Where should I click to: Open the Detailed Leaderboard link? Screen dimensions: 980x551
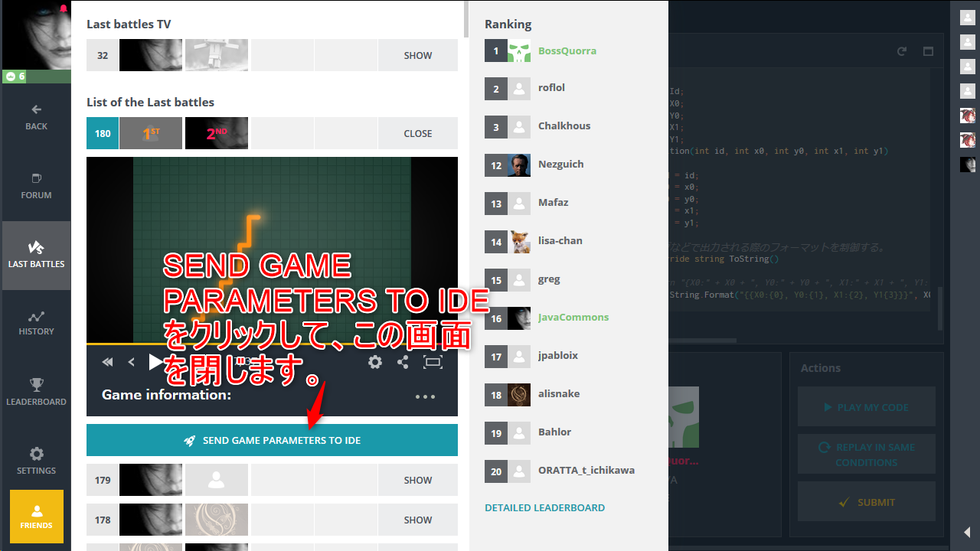(x=544, y=507)
